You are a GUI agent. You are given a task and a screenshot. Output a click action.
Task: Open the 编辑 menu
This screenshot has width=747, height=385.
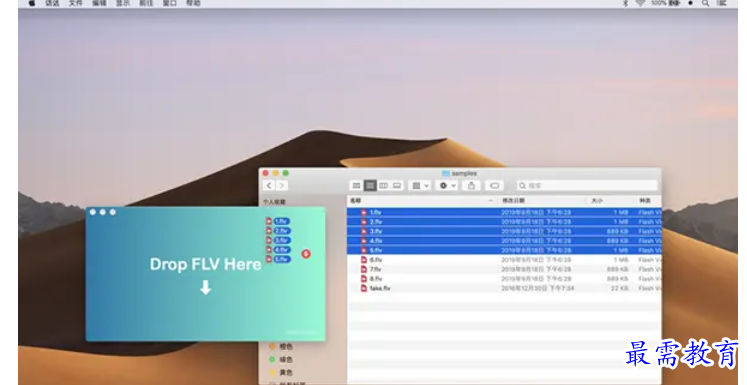tap(99, 3)
